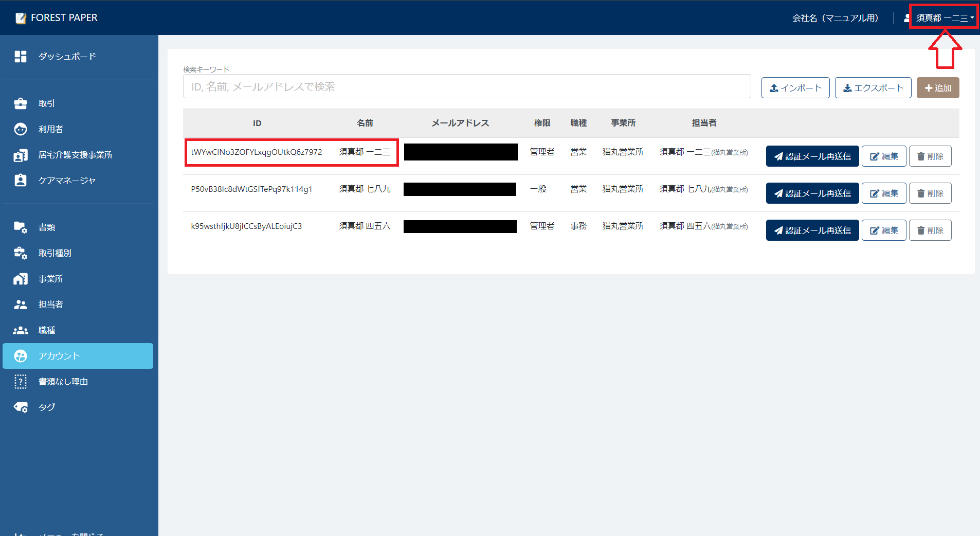Open the 須真都 一二三 account dropdown
Screen dimensions: 980x536
tap(942, 17)
